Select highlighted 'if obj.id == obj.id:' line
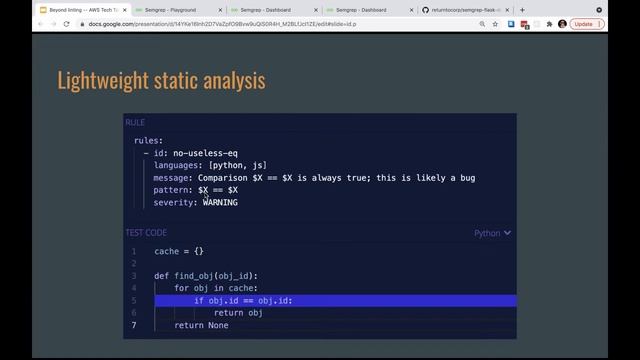 click(x=336, y=301)
